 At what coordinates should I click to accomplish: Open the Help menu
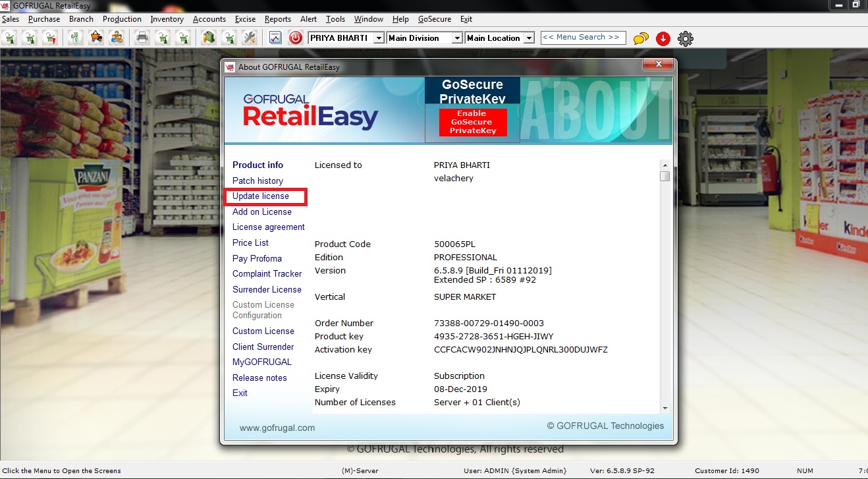400,19
